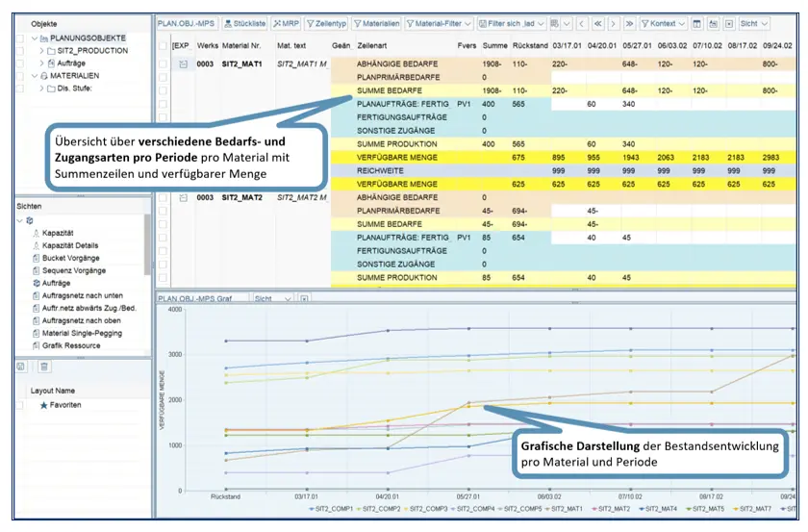Click the expand icon in SIT2_MAT2 row
The height and width of the screenshot is (532, 808).
click(183, 197)
